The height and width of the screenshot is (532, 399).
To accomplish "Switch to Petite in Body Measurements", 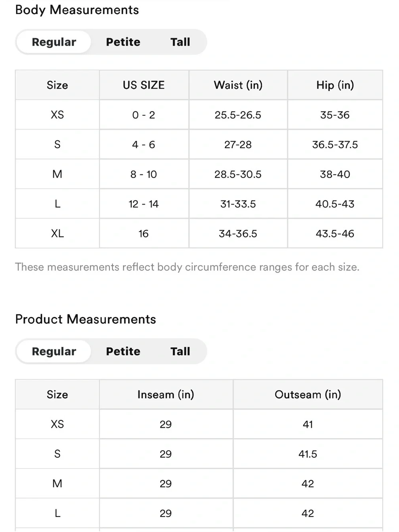I will [123, 42].
